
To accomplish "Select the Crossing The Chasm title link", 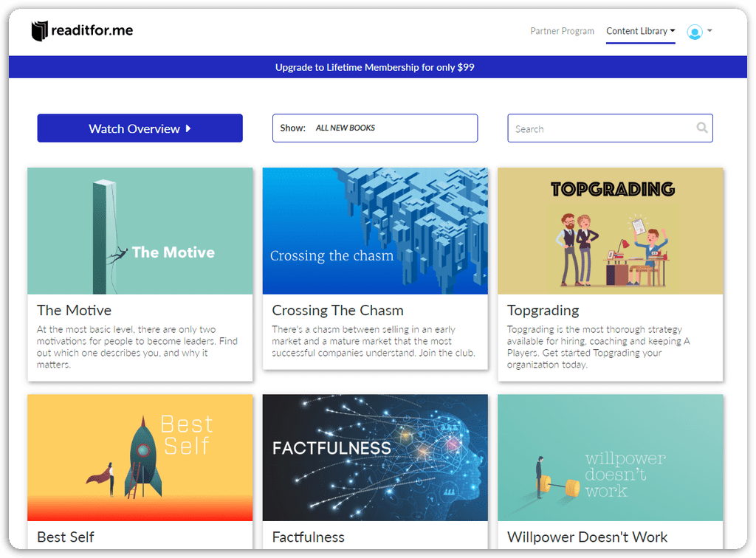I will [x=337, y=310].
